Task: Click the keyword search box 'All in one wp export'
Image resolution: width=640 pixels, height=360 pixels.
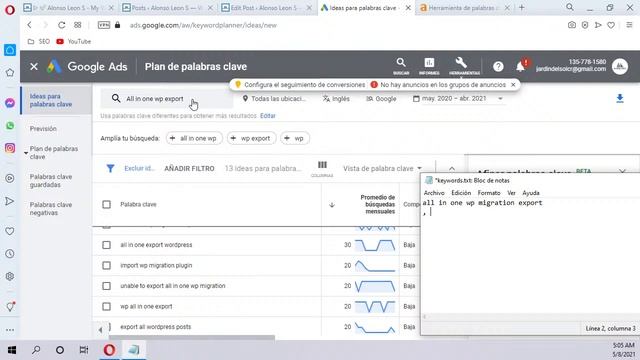Action: (x=167, y=99)
